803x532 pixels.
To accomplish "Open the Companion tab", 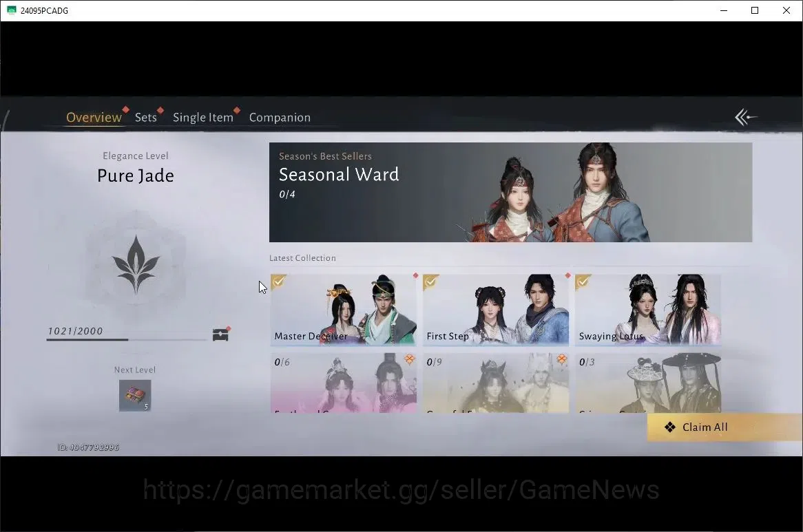I will pos(280,117).
